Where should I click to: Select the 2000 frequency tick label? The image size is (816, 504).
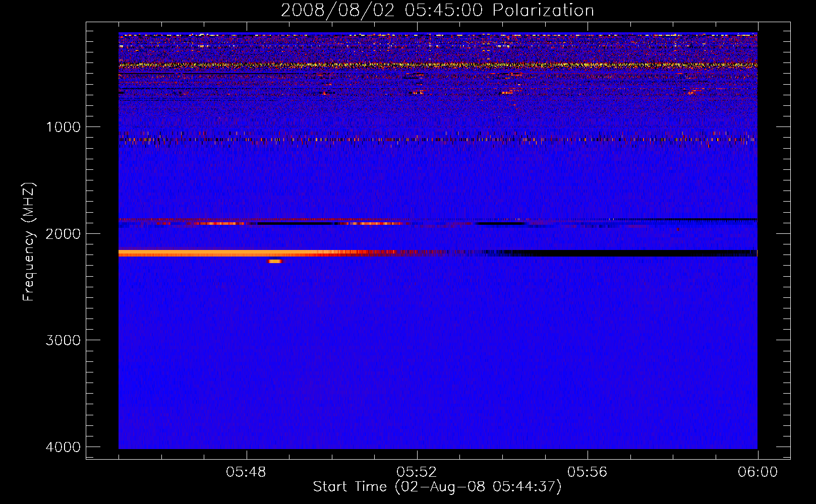pyautogui.click(x=63, y=234)
